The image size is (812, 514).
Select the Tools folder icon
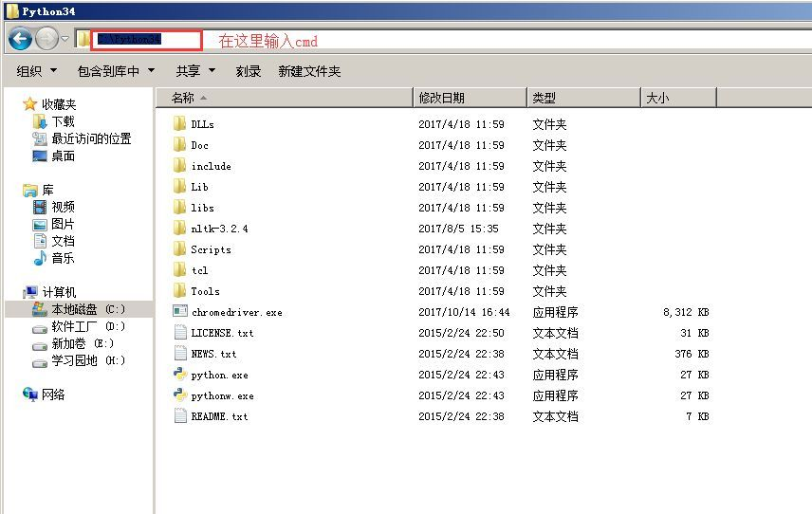(179, 290)
